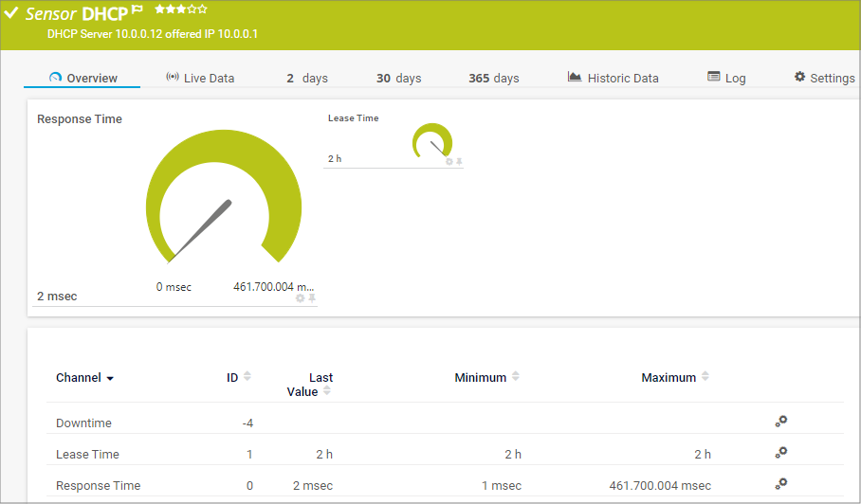The image size is (861, 504).
Task: Pin the Response Time gauge
Action: tap(312, 297)
